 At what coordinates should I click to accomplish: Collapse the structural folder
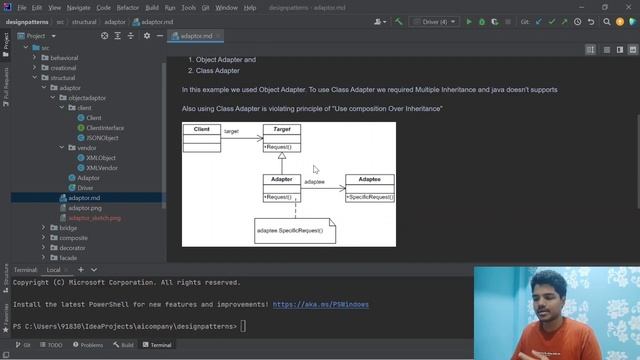coord(35,78)
